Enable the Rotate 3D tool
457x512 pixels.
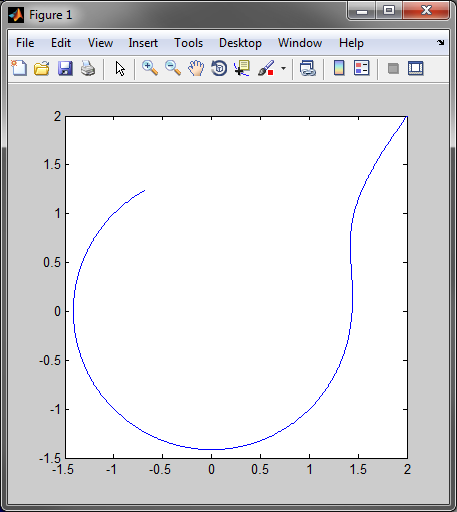coord(219,68)
